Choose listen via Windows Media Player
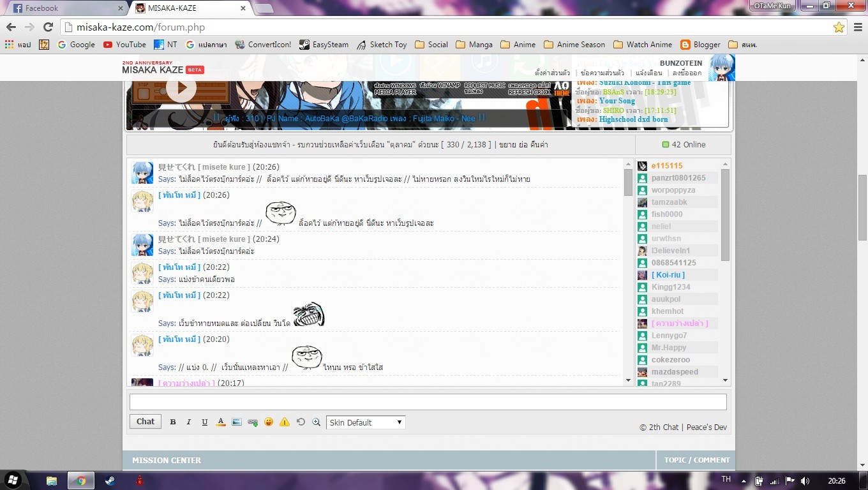Screen dimensions: 868x490 pyautogui.click(x=395, y=89)
